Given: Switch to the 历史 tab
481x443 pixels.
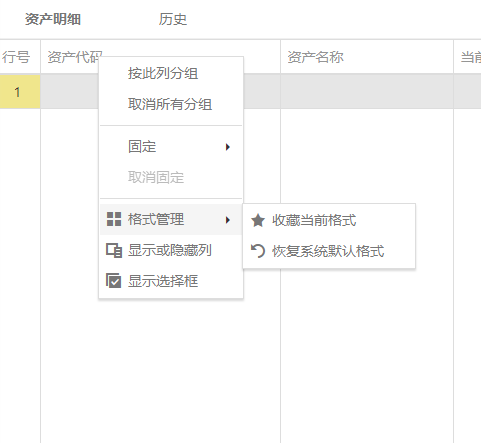Looking at the screenshot, I should click(x=173, y=19).
